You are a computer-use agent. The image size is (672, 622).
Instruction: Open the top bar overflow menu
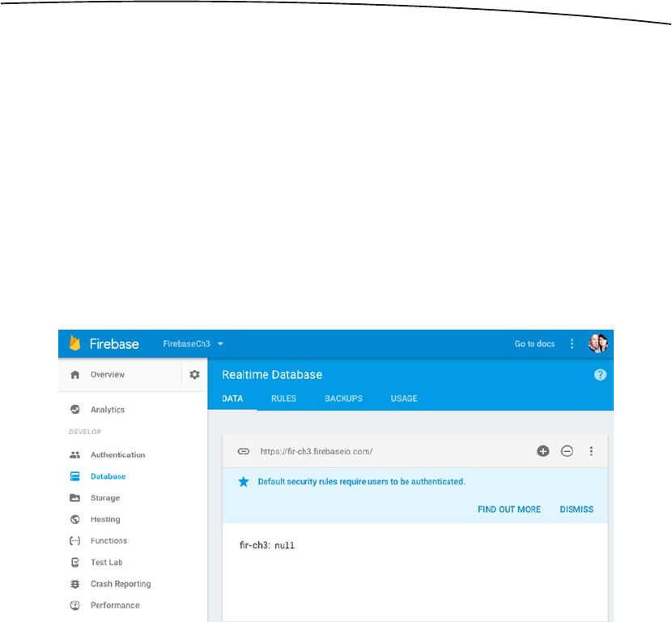(x=572, y=343)
